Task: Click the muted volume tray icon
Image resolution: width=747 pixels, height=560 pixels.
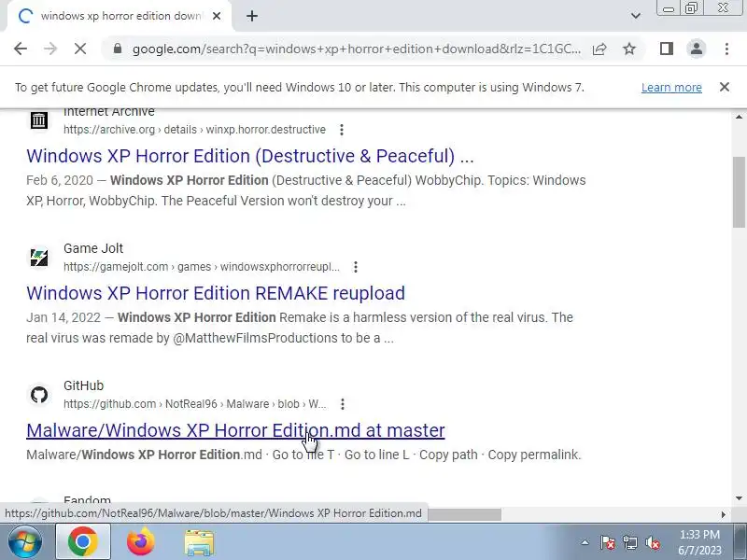Action: tap(652, 542)
